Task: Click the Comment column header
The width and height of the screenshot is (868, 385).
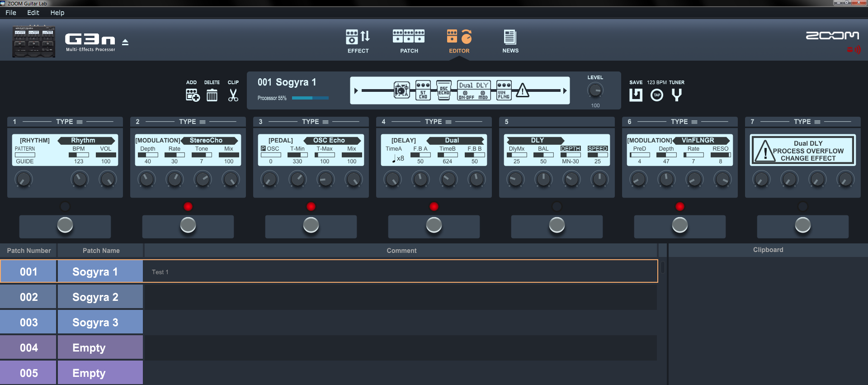Action: [401, 251]
